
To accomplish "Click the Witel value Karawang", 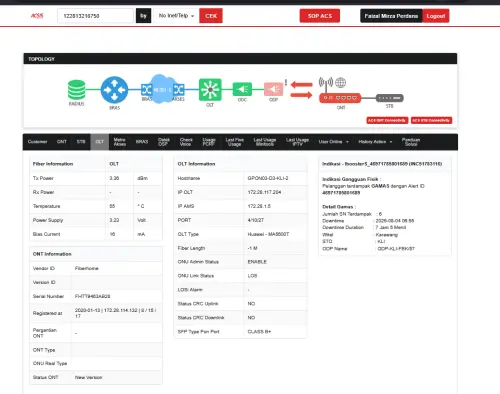I will click(x=387, y=235).
